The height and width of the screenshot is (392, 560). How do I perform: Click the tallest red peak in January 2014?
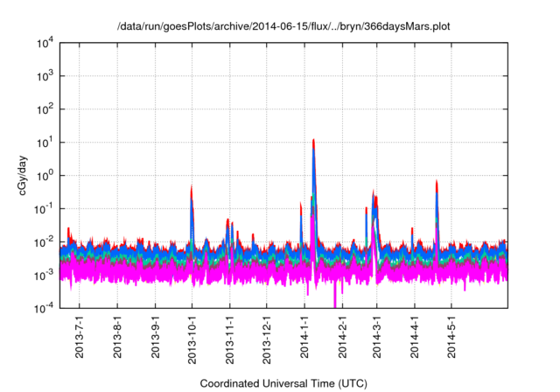coord(313,141)
